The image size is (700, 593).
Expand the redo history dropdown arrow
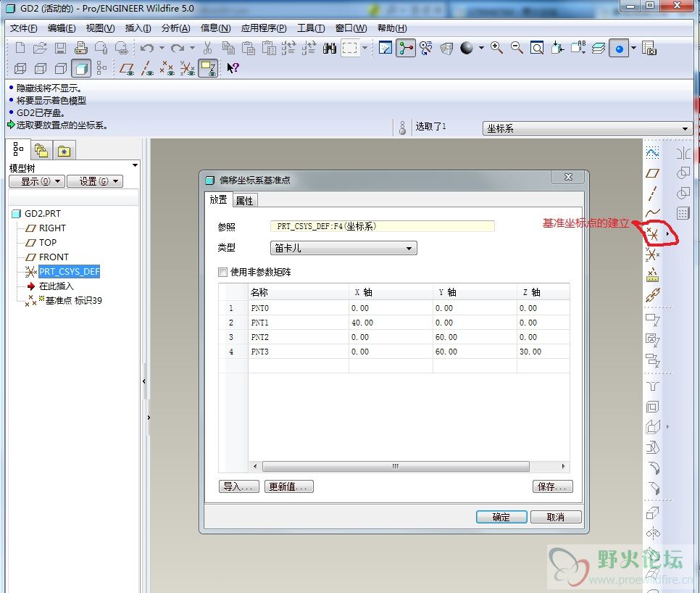193,48
